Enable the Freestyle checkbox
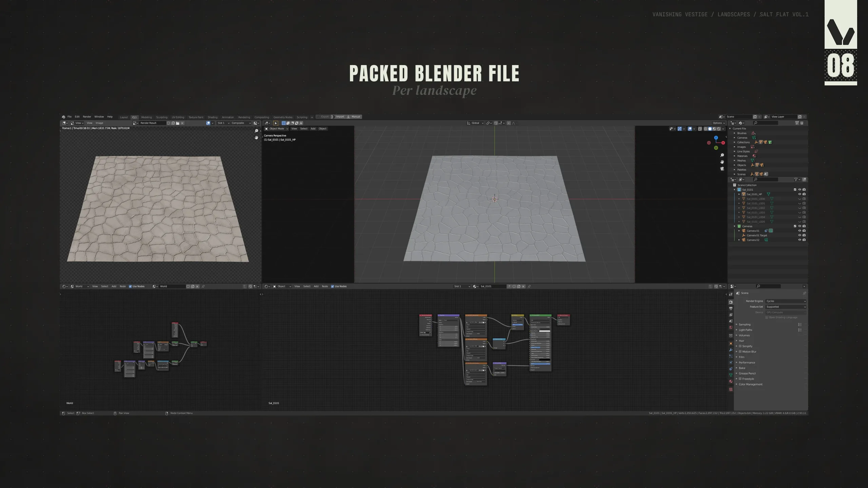Viewport: 868px width, 488px height. 740,379
